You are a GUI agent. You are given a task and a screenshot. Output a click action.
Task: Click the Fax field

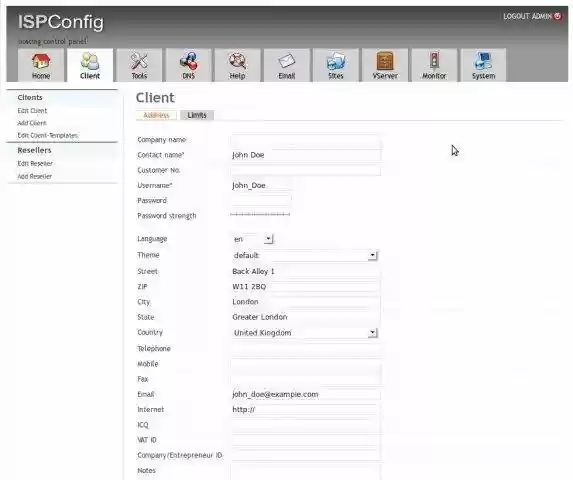(306, 379)
